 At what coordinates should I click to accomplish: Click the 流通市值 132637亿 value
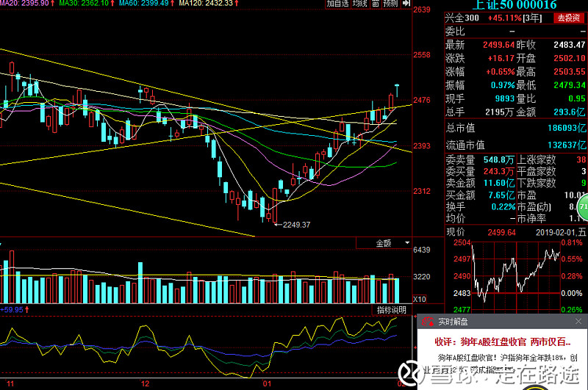tap(567, 145)
